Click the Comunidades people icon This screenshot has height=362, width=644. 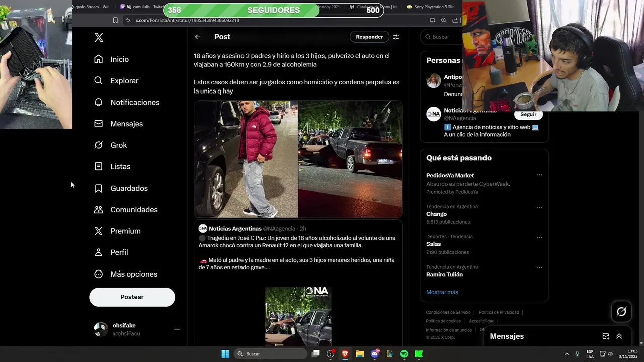(x=99, y=210)
